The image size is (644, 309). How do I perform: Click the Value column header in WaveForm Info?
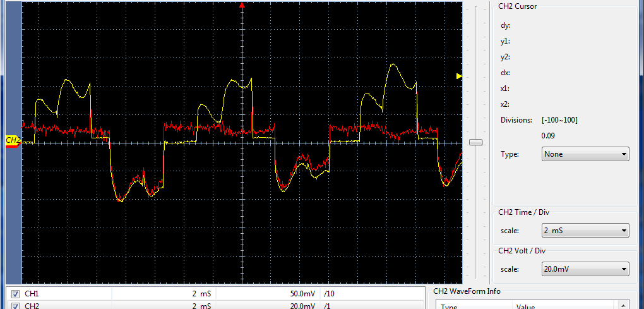pyautogui.click(x=526, y=306)
